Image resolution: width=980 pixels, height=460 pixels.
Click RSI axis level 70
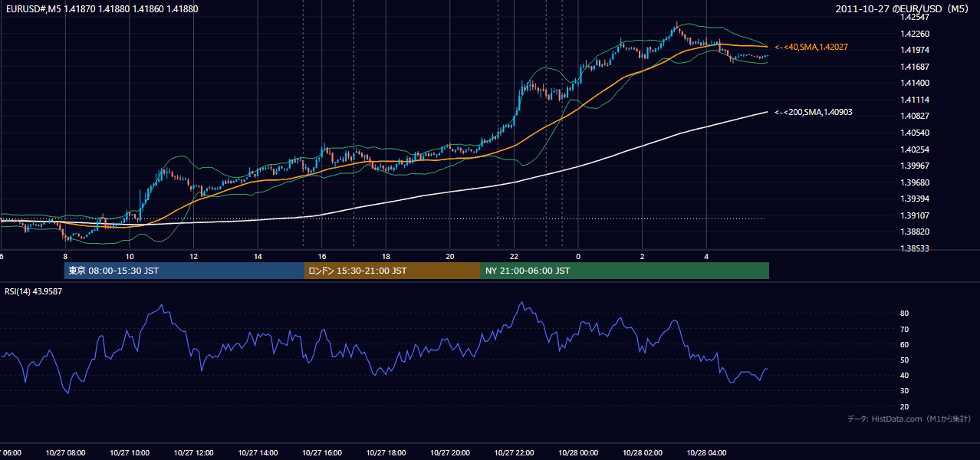coord(905,329)
